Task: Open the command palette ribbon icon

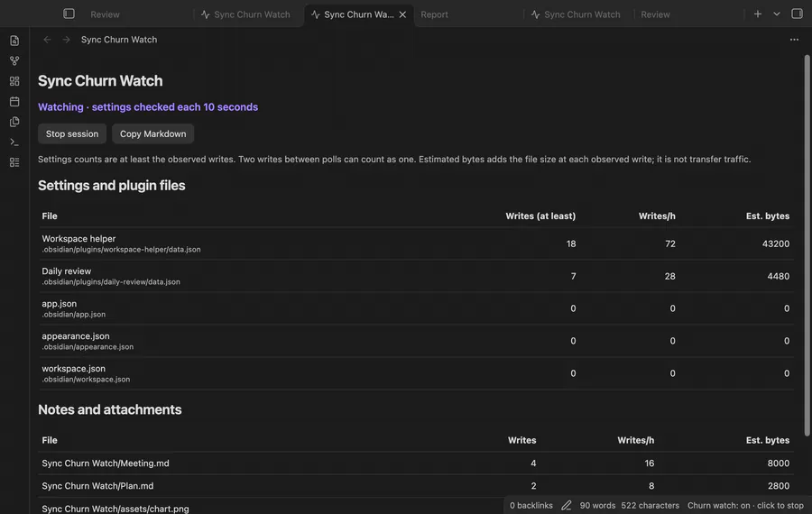Action: pyautogui.click(x=14, y=142)
